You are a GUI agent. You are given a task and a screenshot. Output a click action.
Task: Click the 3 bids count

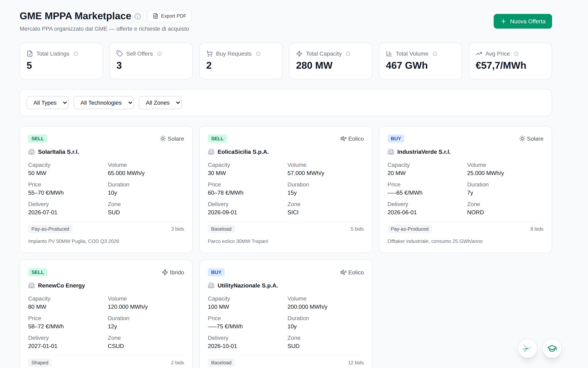(178, 229)
